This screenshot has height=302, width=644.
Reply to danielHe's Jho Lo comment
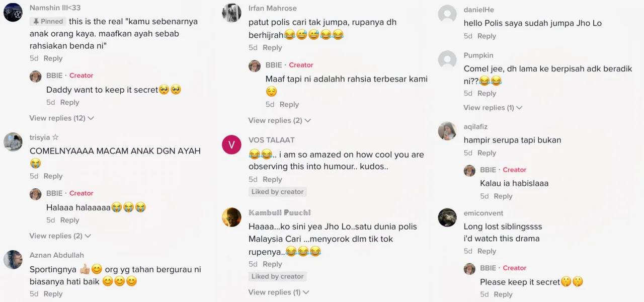tap(487, 36)
